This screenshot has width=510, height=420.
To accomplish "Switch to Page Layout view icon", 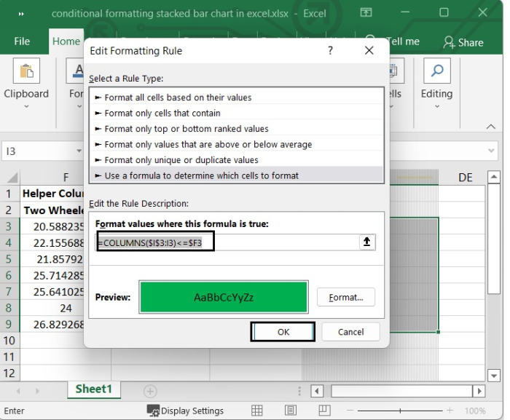I will pos(291,411).
